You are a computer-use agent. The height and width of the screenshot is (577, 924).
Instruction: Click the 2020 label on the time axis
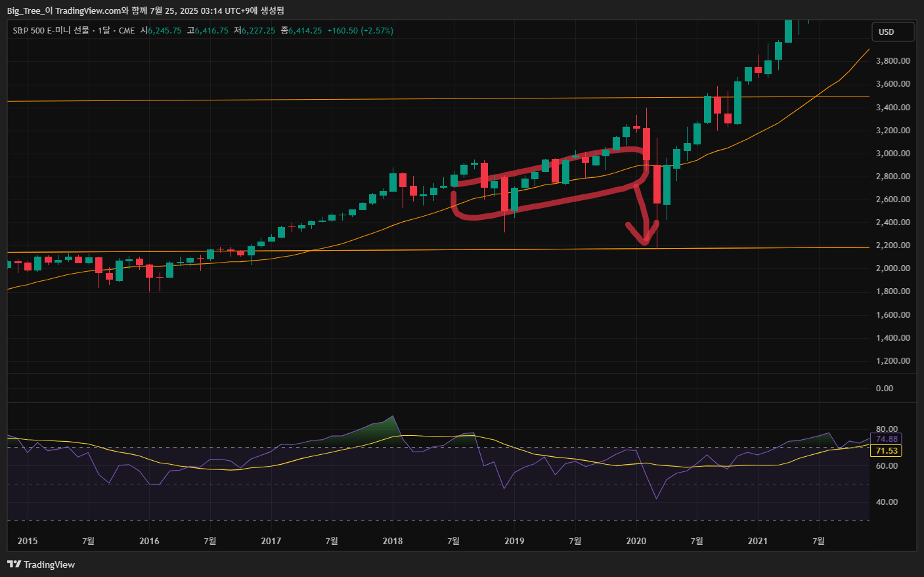tap(636, 541)
